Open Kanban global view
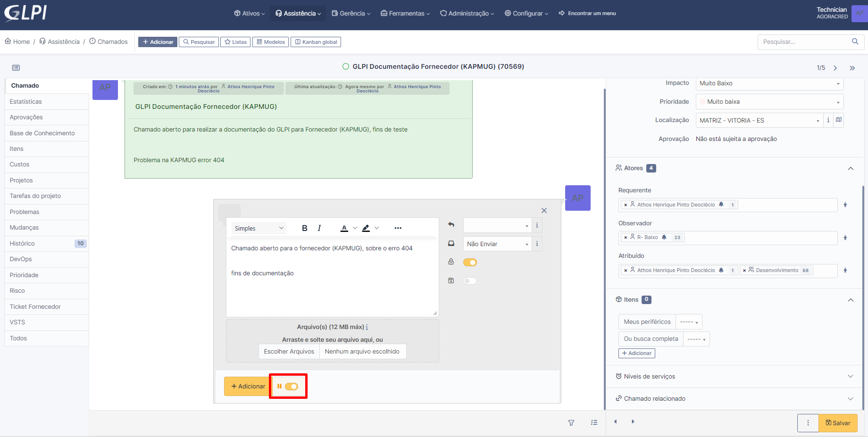Image resolution: width=868 pixels, height=437 pixels. [x=316, y=42]
